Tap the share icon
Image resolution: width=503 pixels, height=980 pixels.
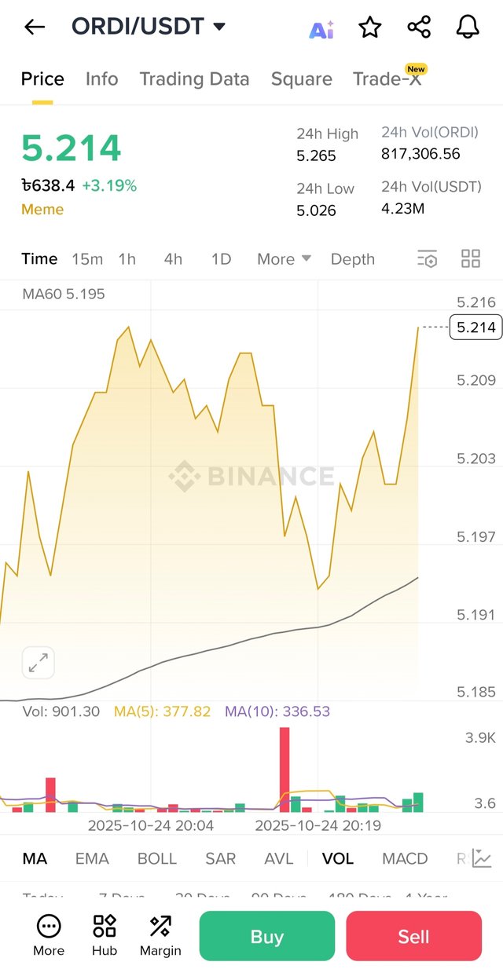pyautogui.click(x=419, y=27)
